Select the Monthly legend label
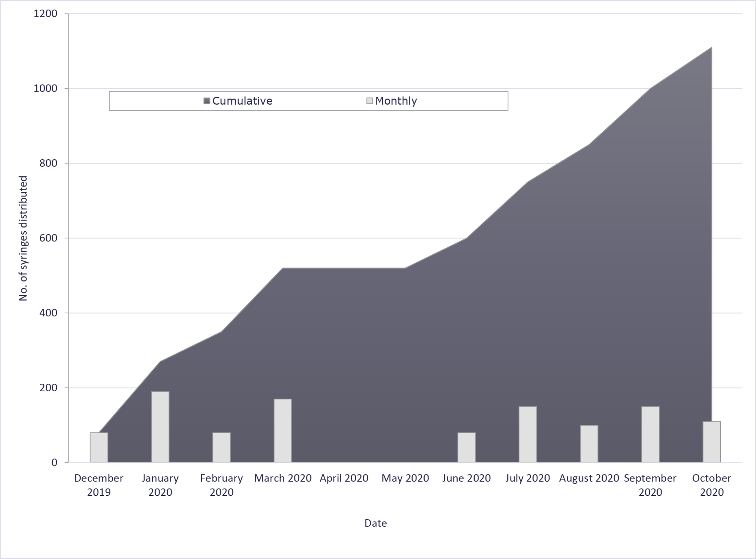756x559 pixels. pyautogui.click(x=396, y=101)
